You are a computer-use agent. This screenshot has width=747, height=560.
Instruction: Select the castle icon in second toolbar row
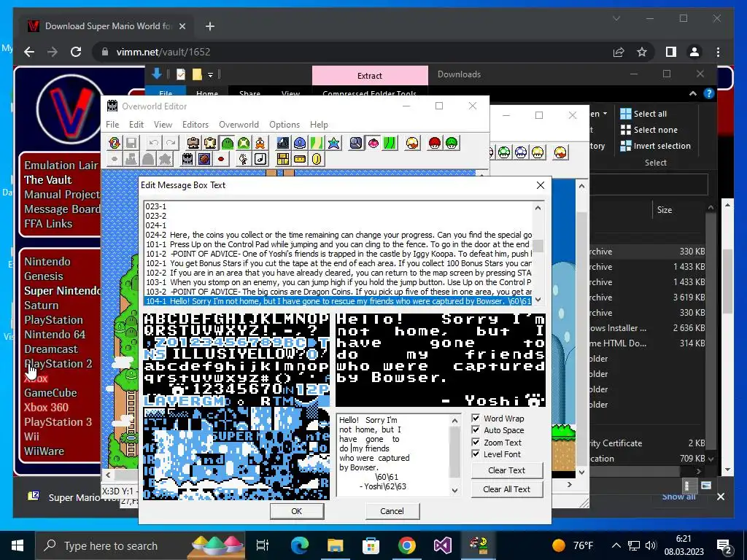(x=187, y=159)
